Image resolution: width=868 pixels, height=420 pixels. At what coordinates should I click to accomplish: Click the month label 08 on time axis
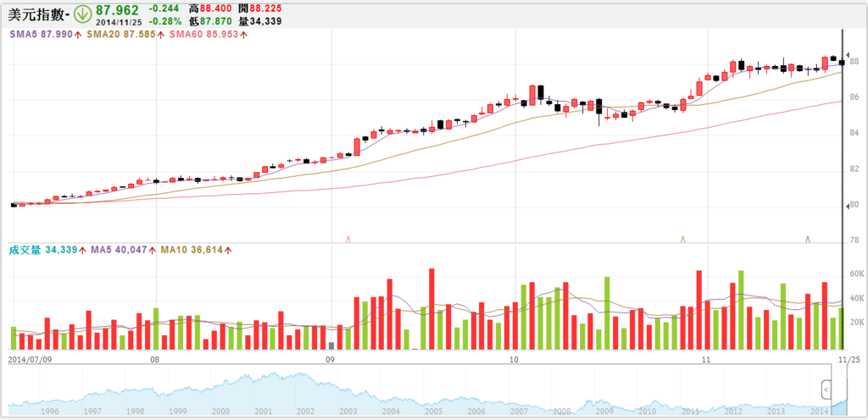157,359
